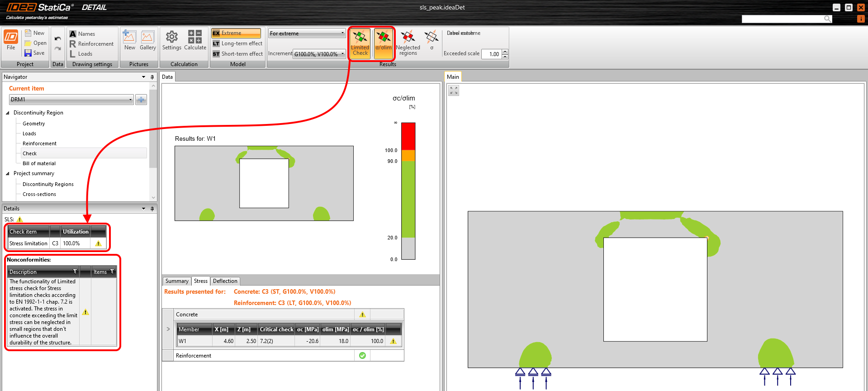Switch to the Main tab
868x391 pixels.
453,77
